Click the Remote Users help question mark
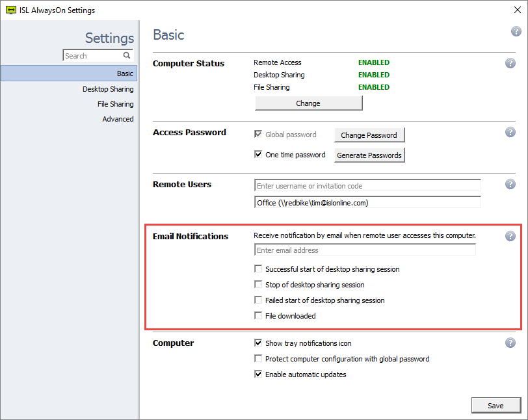This screenshot has width=528, height=420. click(x=510, y=184)
